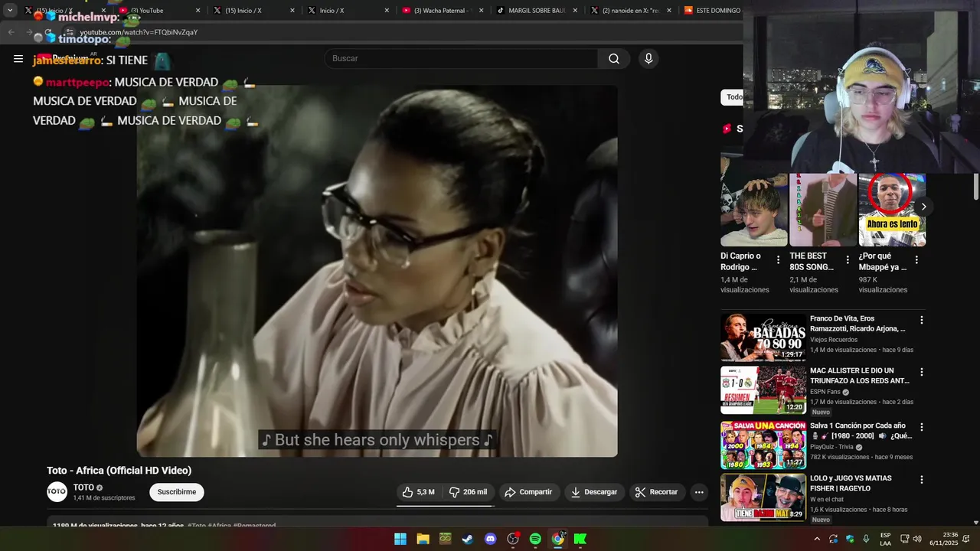The width and height of the screenshot is (980, 551).
Task: Click the browser back arrow
Action: 11,32
